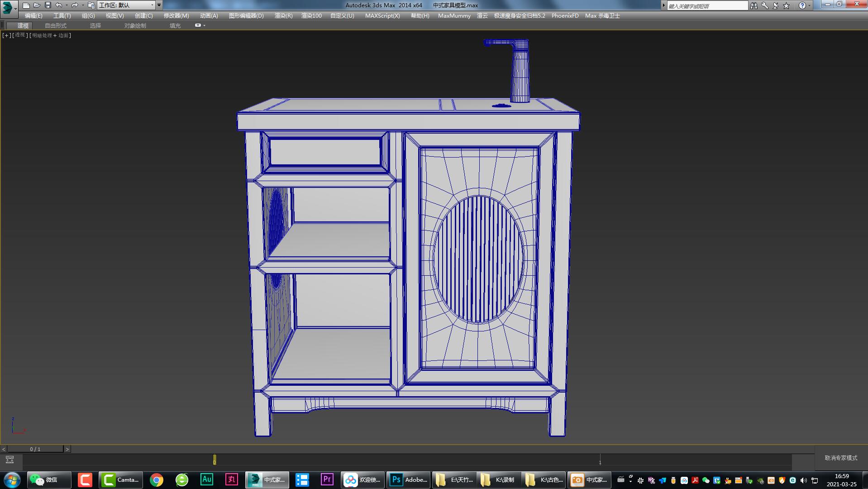Click the Undo arrow icon

(x=58, y=5)
